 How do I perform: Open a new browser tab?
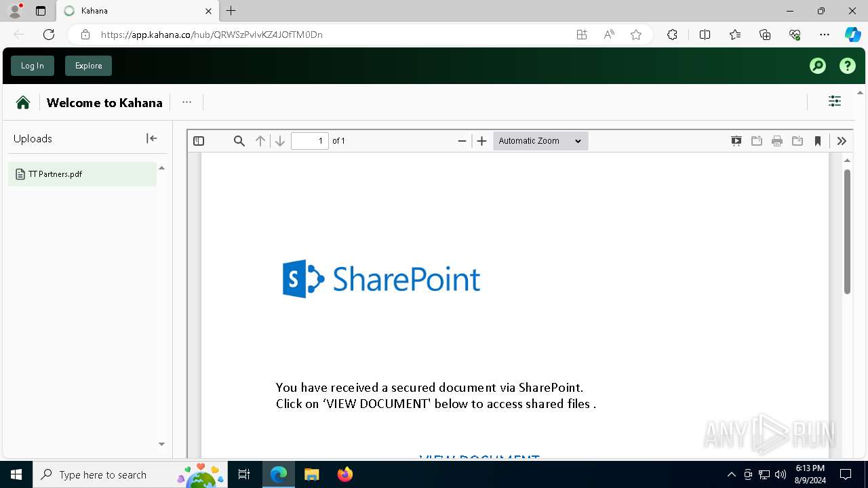pos(231,11)
